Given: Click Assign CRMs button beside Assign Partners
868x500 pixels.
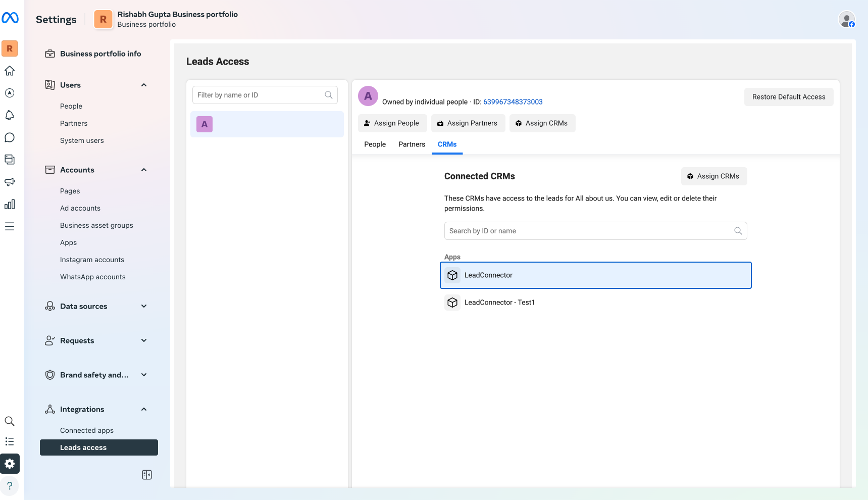Looking at the screenshot, I should click(542, 123).
